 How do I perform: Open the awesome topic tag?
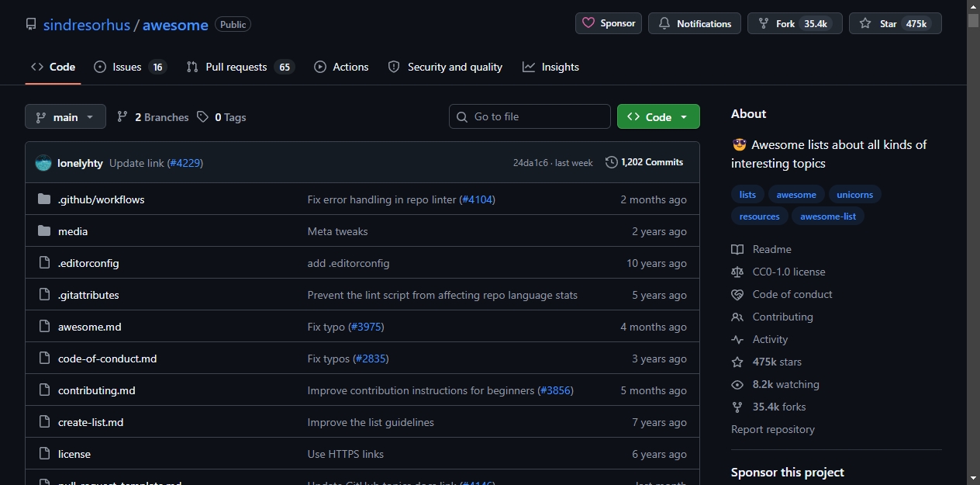[796, 195]
